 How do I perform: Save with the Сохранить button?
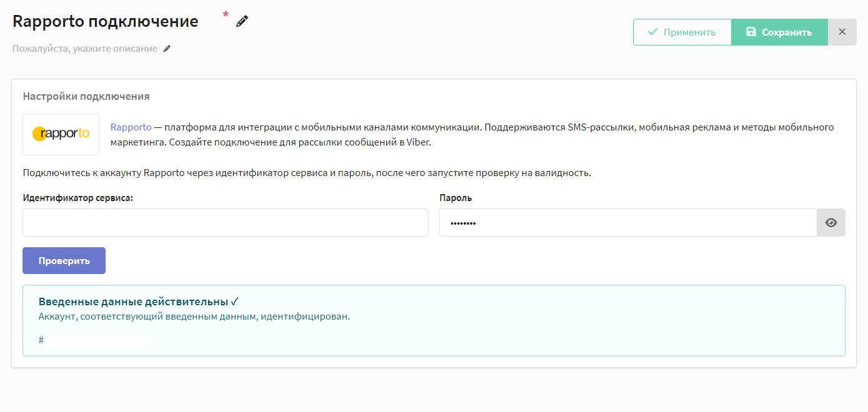(779, 32)
